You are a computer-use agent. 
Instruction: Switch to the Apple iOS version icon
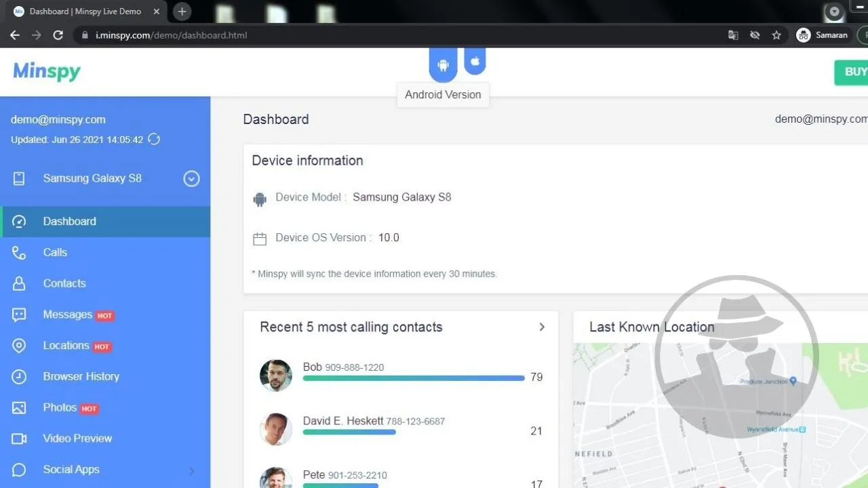[x=475, y=61]
